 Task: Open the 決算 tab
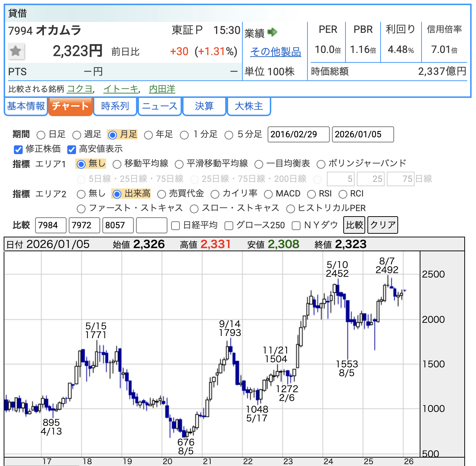(x=204, y=106)
